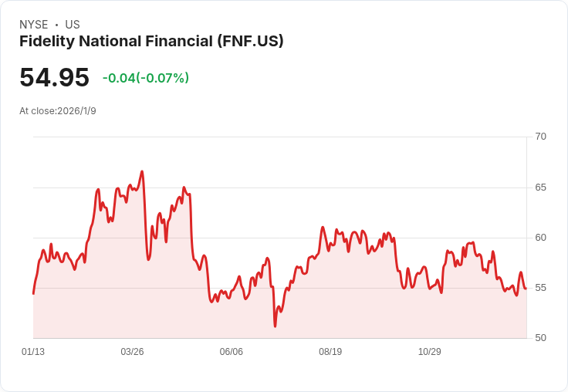Click the US market label

tap(73, 25)
